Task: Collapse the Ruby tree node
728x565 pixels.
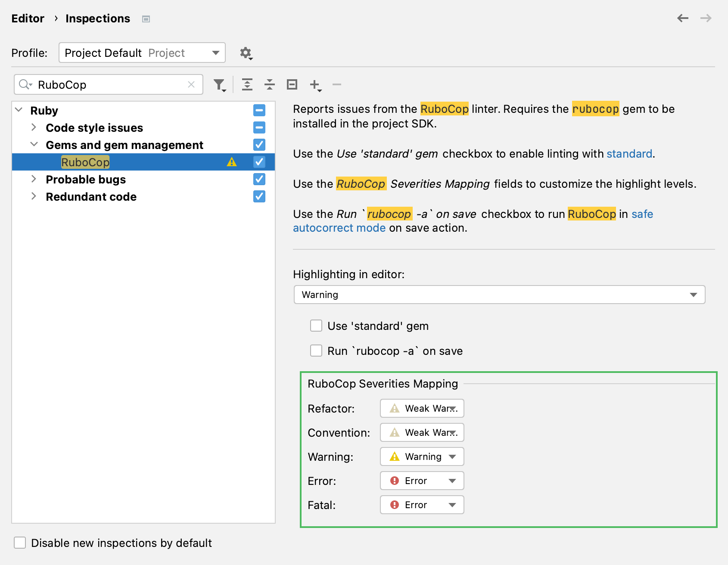Action: pyautogui.click(x=19, y=110)
